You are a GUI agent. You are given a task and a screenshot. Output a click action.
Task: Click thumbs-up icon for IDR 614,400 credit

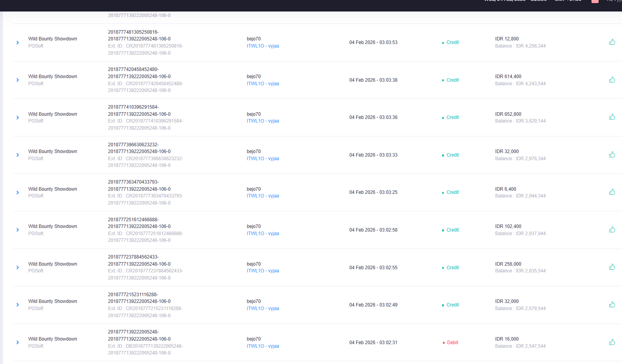point(612,80)
